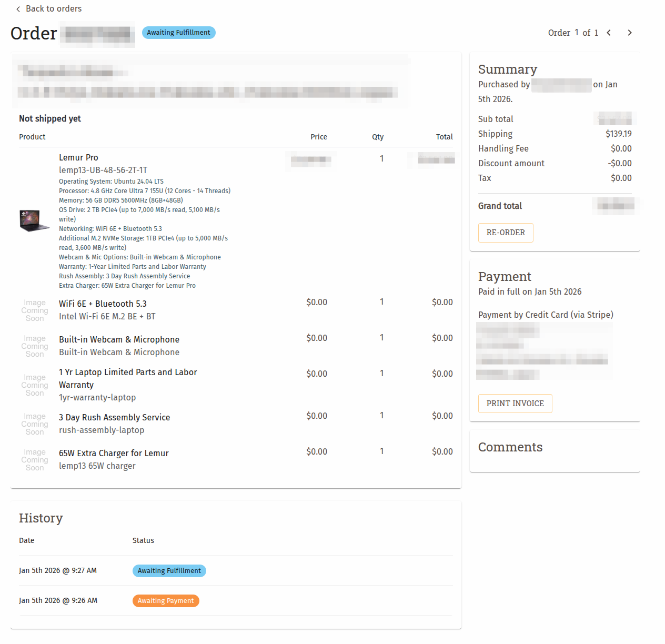
Task: Click the 65W Extra Charger for Lemur item
Action: [114, 453]
